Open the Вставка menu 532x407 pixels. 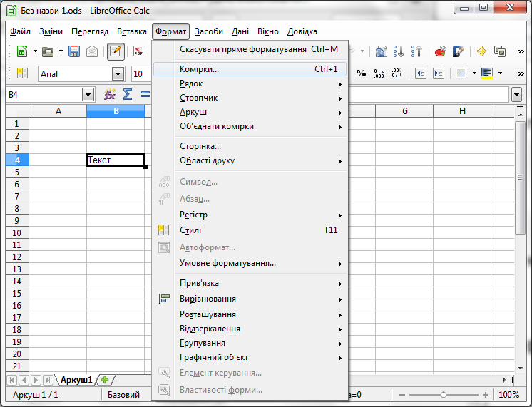(132, 31)
